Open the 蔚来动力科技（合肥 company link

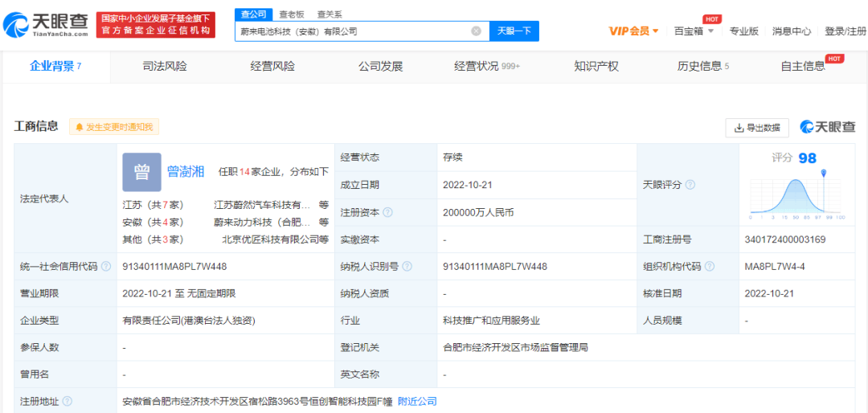point(262,222)
